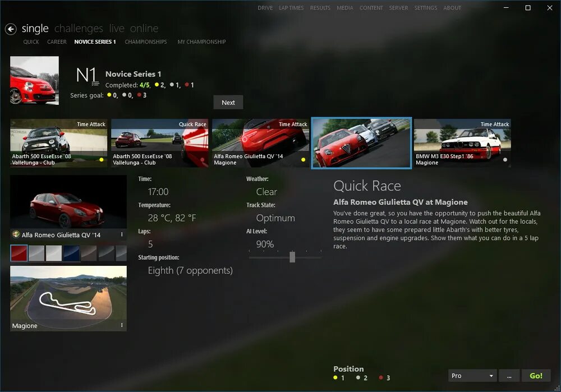
Task: Open the RESULTS menu
Action: 320,8
